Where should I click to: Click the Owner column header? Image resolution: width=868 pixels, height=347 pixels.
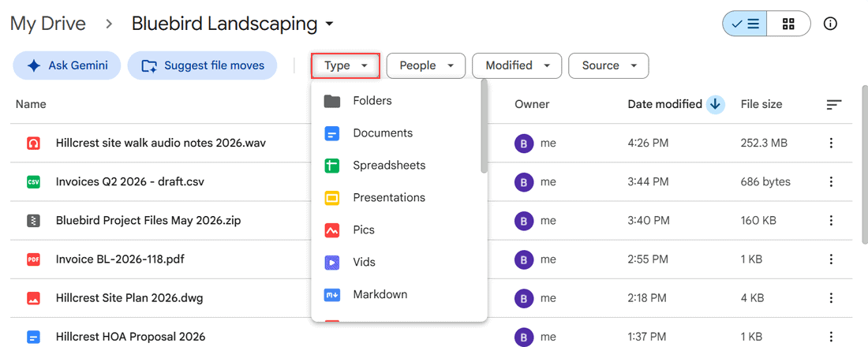[x=532, y=104]
